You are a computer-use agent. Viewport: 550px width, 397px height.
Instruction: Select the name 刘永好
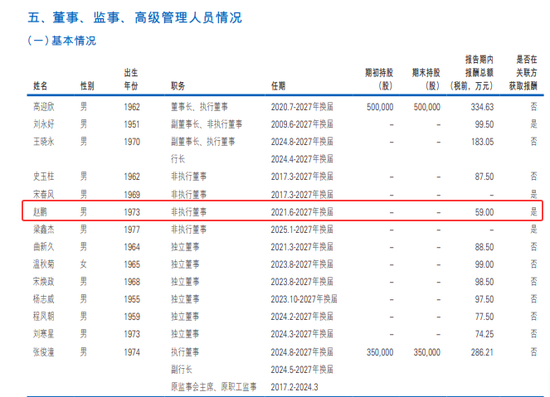[44, 124]
